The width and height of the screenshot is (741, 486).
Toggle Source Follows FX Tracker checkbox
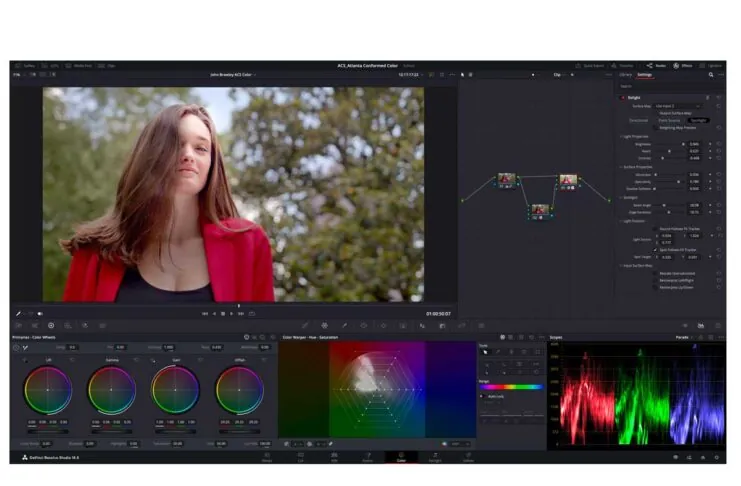point(657,229)
